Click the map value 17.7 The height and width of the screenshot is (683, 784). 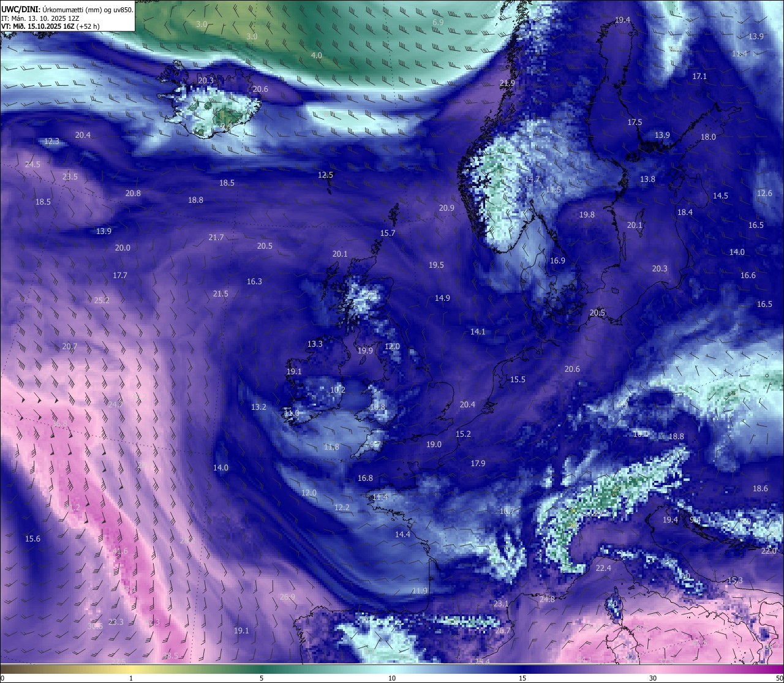pyautogui.click(x=120, y=275)
